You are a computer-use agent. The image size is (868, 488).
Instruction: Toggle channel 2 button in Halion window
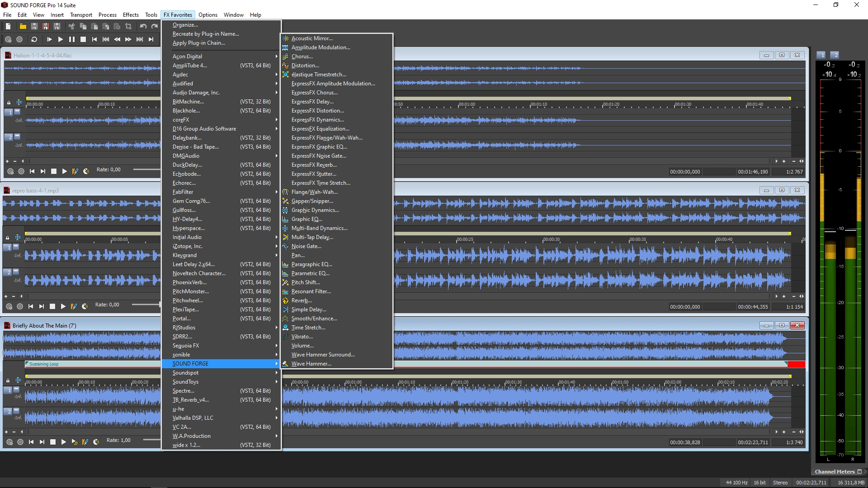[x=9, y=137]
